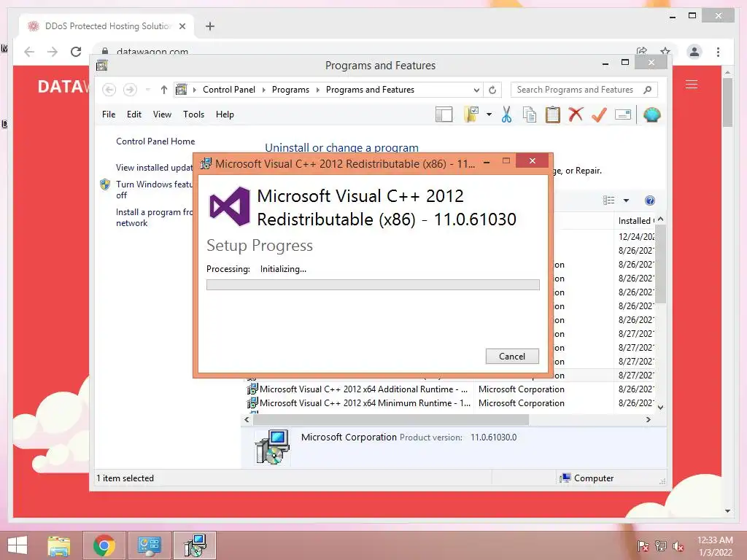Expand the address bar history dropdown
This screenshot has width=747, height=560.
click(476, 90)
